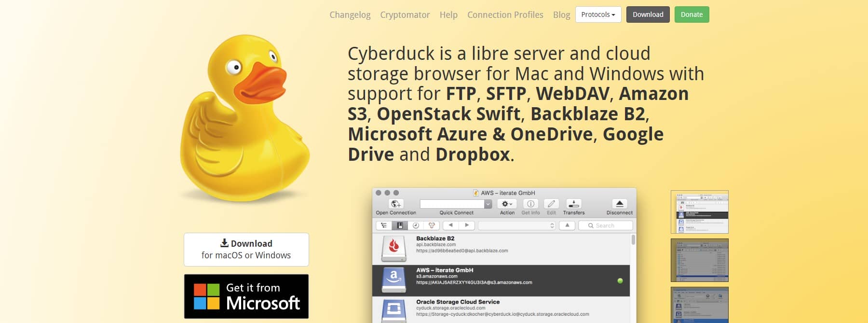Click the History clock icon

point(416,225)
